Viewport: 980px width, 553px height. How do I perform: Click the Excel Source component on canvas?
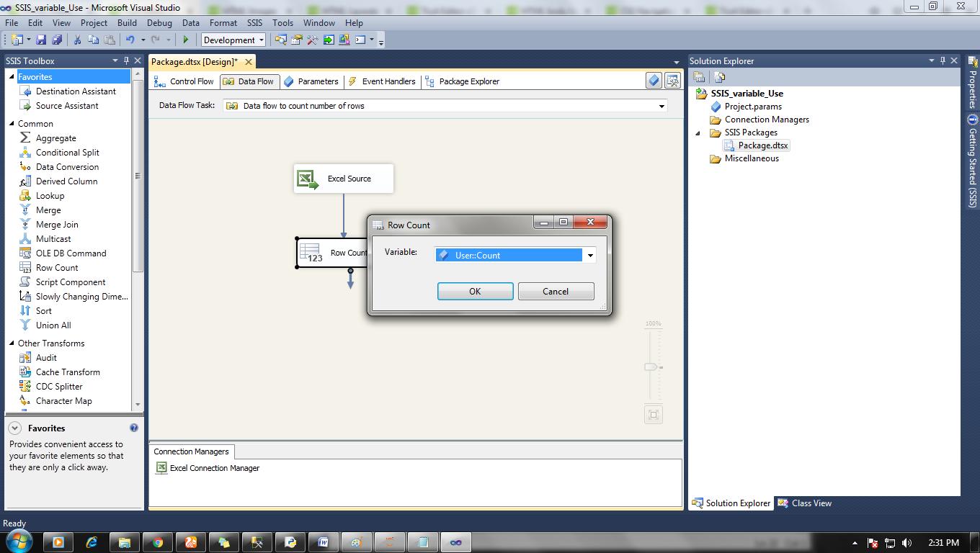pos(344,179)
